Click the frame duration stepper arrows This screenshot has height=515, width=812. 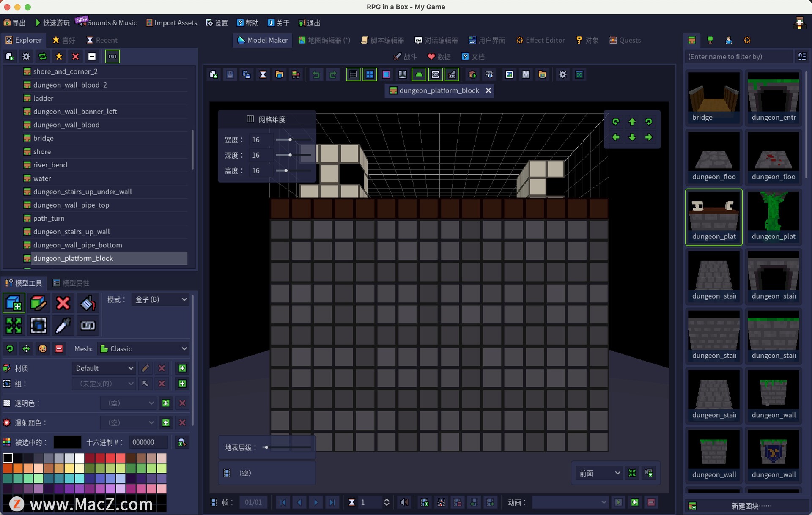[387, 502]
